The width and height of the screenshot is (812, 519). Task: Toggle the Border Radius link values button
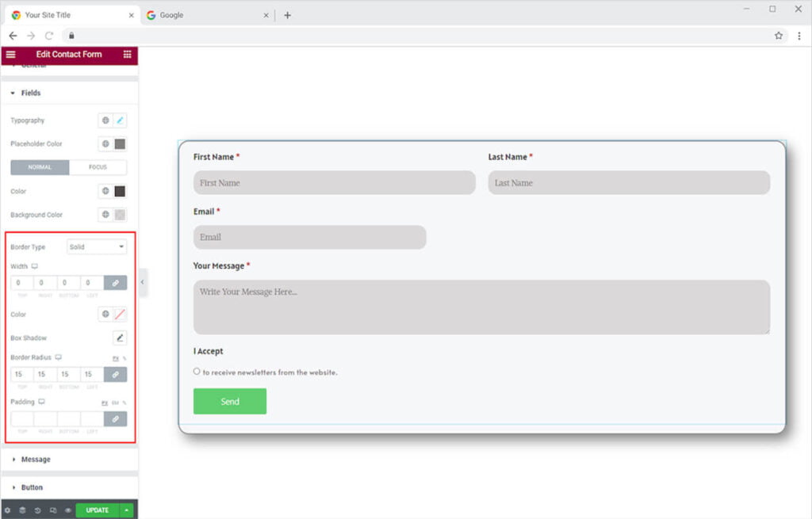115,374
